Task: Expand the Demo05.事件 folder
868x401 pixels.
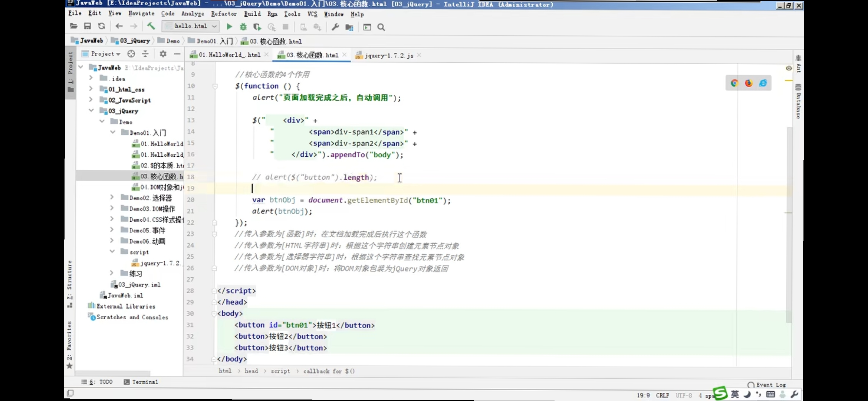Action: coord(112,230)
